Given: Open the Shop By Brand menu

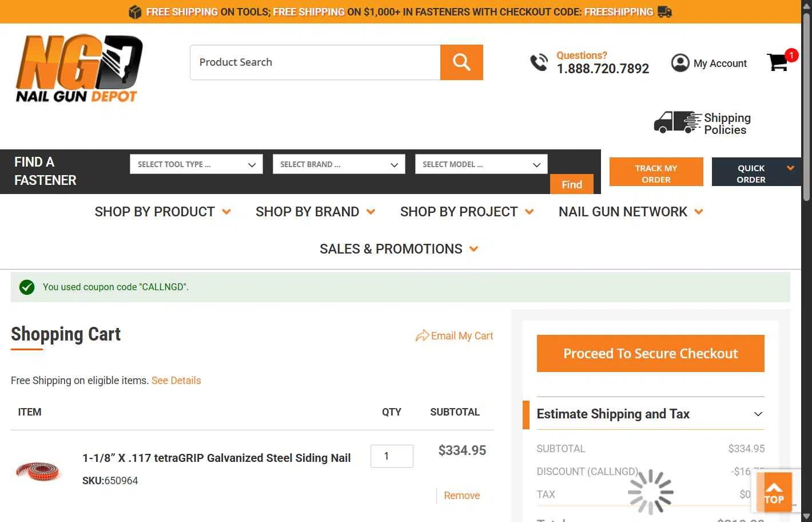Looking at the screenshot, I should point(316,212).
